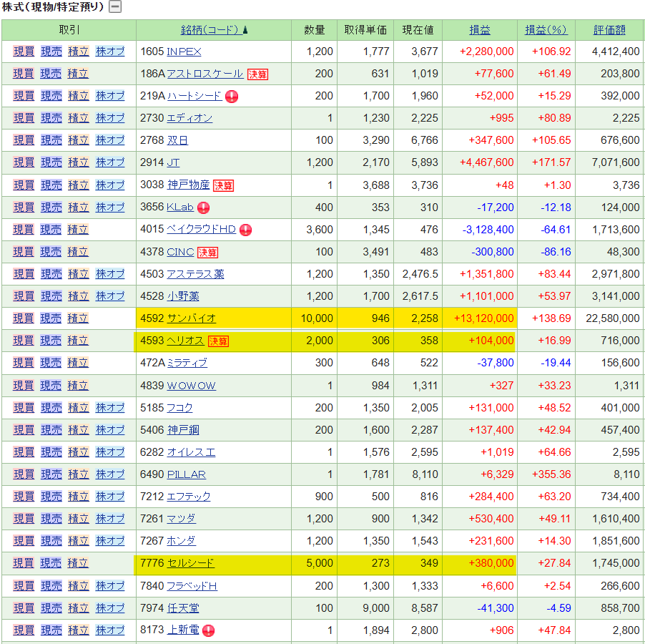Sort the table by 損益(%) header
The height and width of the screenshot is (644, 645).
point(546,30)
